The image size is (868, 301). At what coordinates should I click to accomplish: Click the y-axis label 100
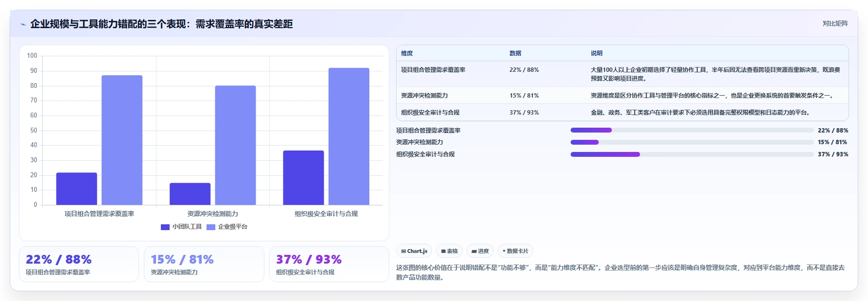[x=32, y=56]
